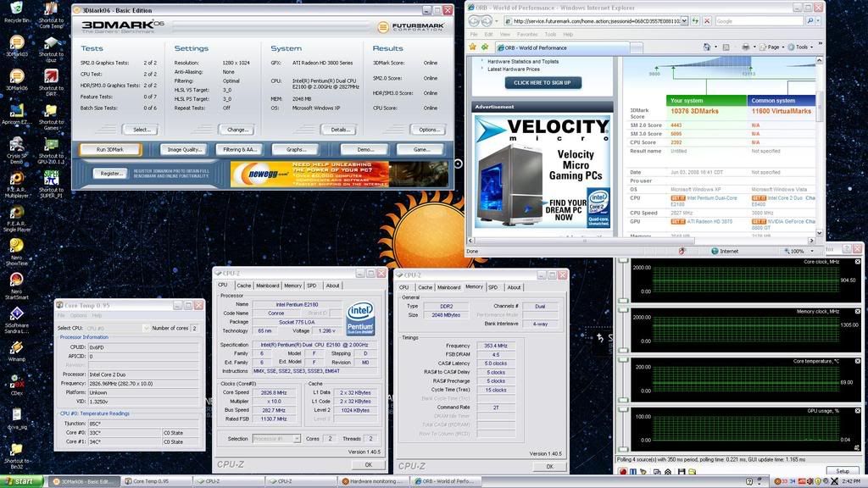
Task: Close the Memory clock graph
Action: 857,312
